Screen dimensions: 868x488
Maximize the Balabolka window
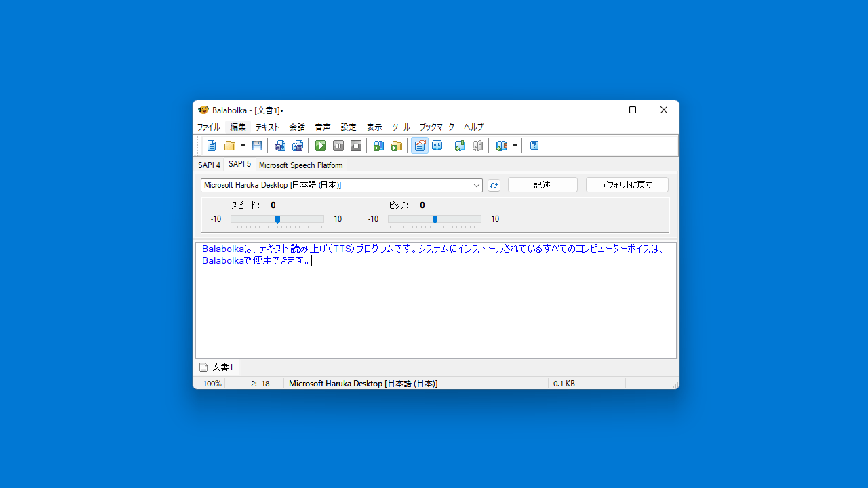(633, 110)
